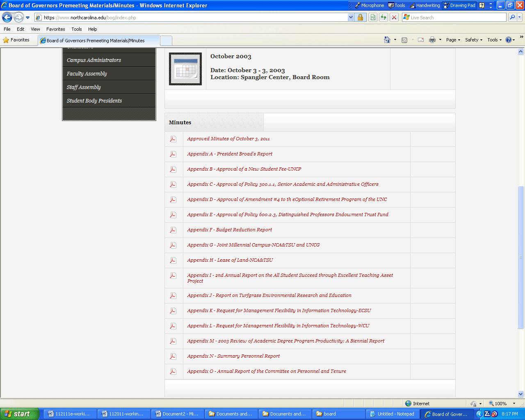
Task: Open Appendix D Optional Retirement Program link
Action: pyautogui.click(x=287, y=199)
